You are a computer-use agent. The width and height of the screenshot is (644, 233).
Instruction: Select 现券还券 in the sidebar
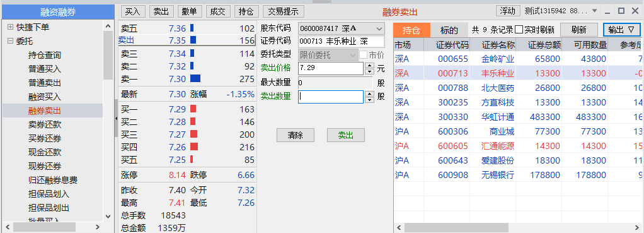tap(45, 166)
